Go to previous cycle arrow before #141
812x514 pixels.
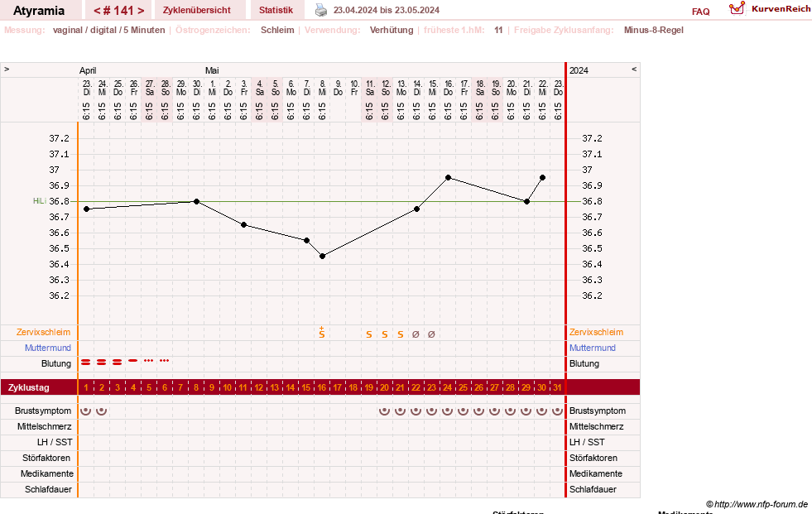pyautogui.click(x=97, y=11)
